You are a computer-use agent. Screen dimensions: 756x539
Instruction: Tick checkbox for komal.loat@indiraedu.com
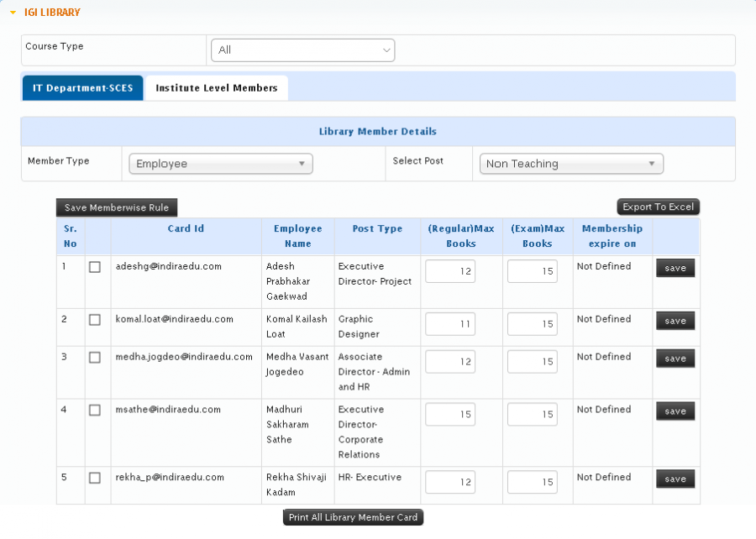95,320
